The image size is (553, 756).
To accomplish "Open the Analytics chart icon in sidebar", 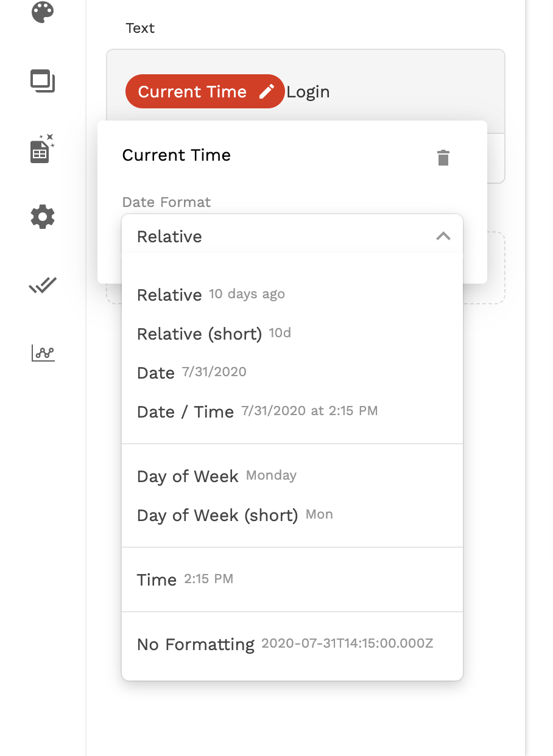I will click(43, 353).
